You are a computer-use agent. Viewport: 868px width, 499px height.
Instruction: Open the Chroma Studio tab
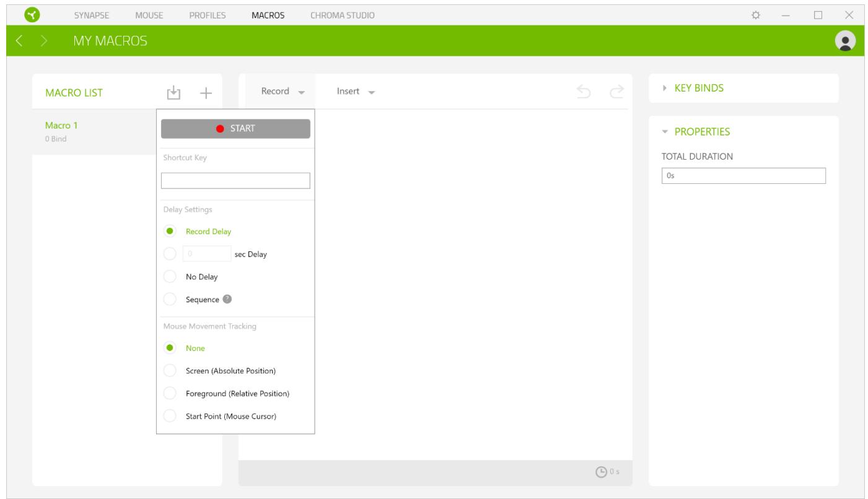[342, 14]
